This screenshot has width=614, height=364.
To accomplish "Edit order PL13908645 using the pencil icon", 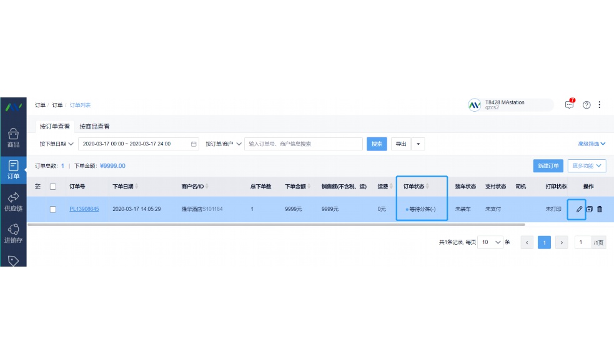I will click(578, 209).
